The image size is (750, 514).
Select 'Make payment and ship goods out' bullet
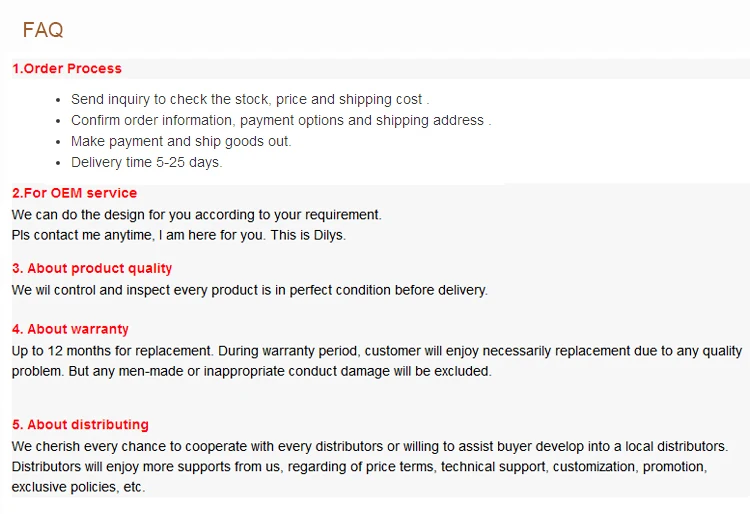[181, 142]
